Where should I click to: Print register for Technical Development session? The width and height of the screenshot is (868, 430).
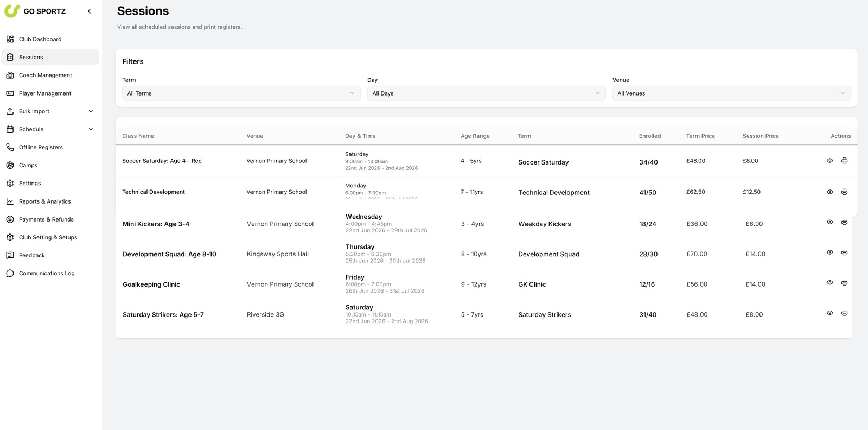(x=844, y=192)
